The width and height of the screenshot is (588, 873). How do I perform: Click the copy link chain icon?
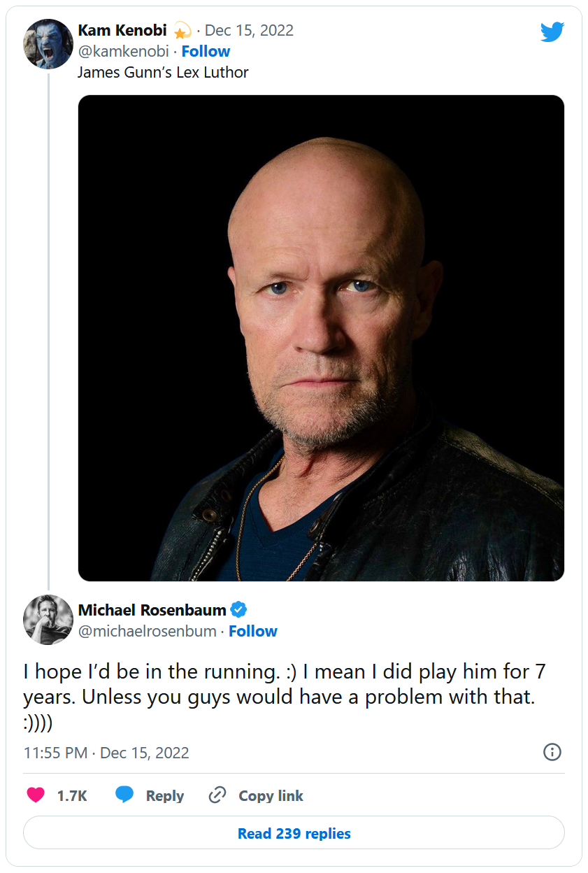point(217,795)
